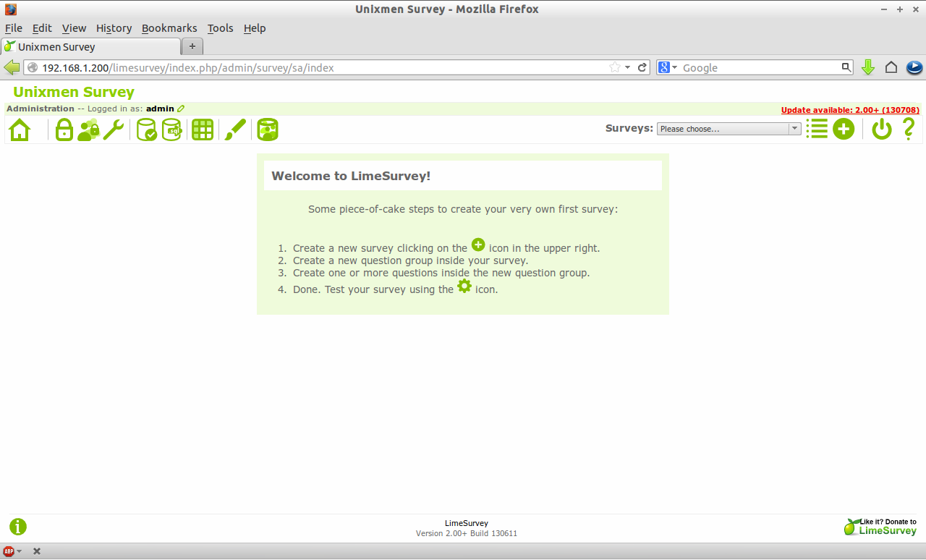Click the LimeSurvey footer label
The image size is (926, 560).
(467, 523)
